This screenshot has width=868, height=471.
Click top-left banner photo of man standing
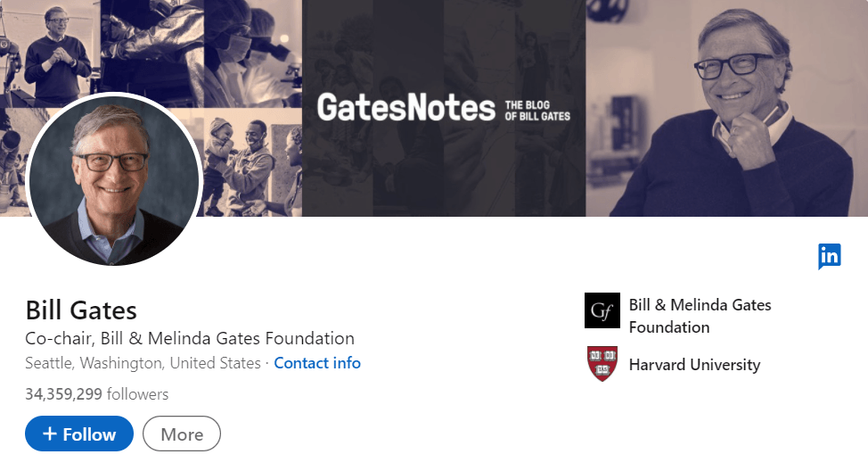click(x=55, y=49)
